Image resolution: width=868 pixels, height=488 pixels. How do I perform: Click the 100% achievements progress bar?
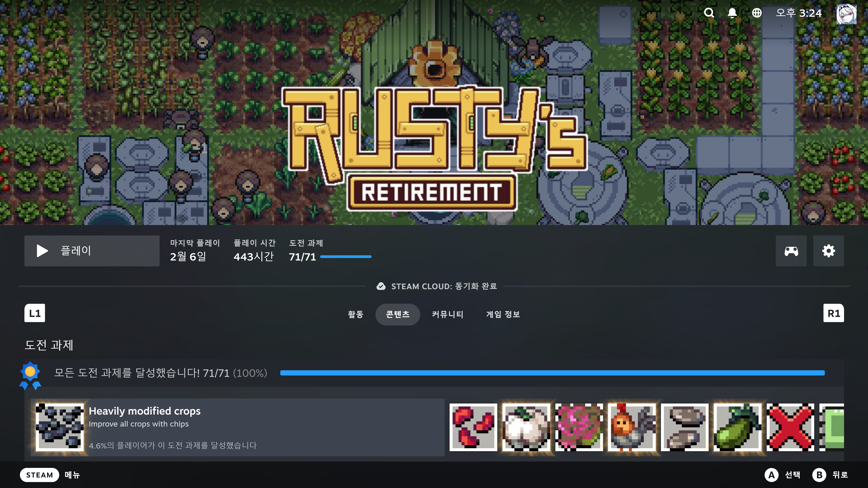click(552, 373)
